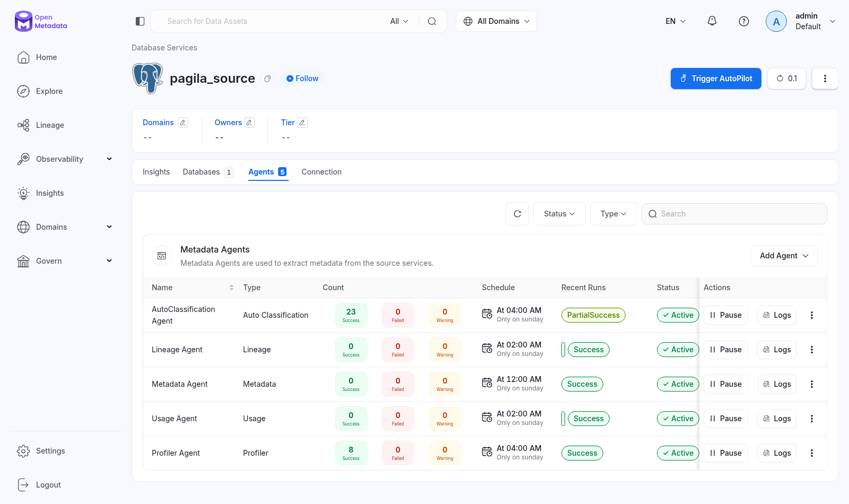Screen dimensions: 849x504
Task: View Logs for Profiler Agent
Action: tap(777, 453)
